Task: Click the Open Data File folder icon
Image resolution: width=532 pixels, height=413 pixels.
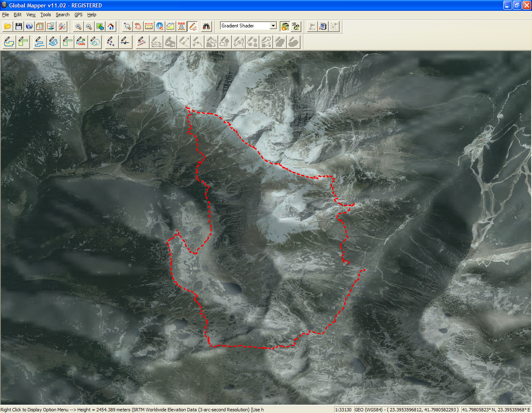Action: click(x=7, y=27)
